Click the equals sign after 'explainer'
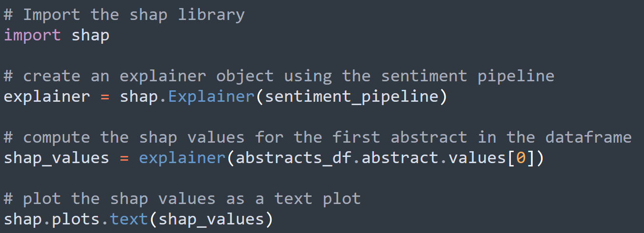Image resolution: width=644 pixels, height=233 pixels. coord(105,97)
